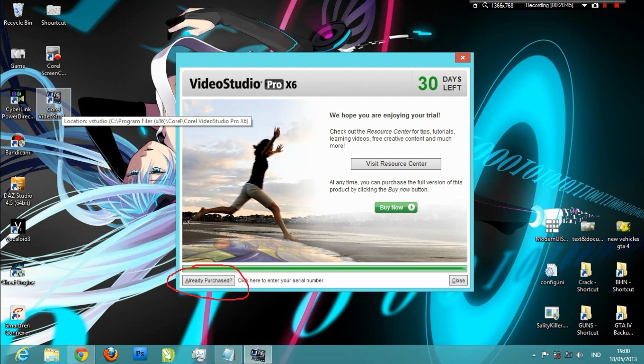644x364 pixels.
Task: Select the Shourtcut folder on desktop
Action: tap(54, 14)
